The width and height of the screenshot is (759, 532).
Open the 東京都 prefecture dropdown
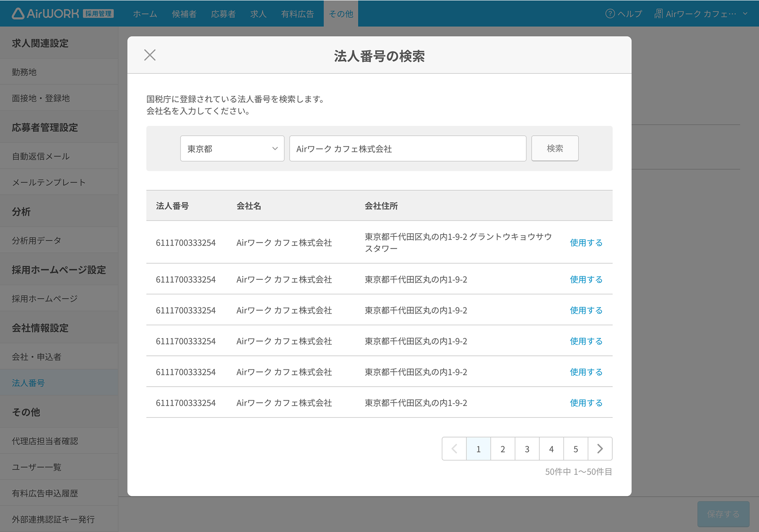[x=232, y=148]
